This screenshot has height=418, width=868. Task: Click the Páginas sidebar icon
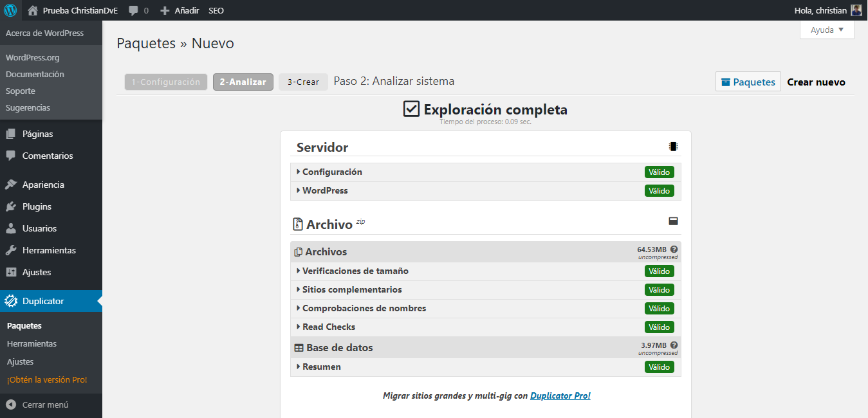tap(11, 134)
